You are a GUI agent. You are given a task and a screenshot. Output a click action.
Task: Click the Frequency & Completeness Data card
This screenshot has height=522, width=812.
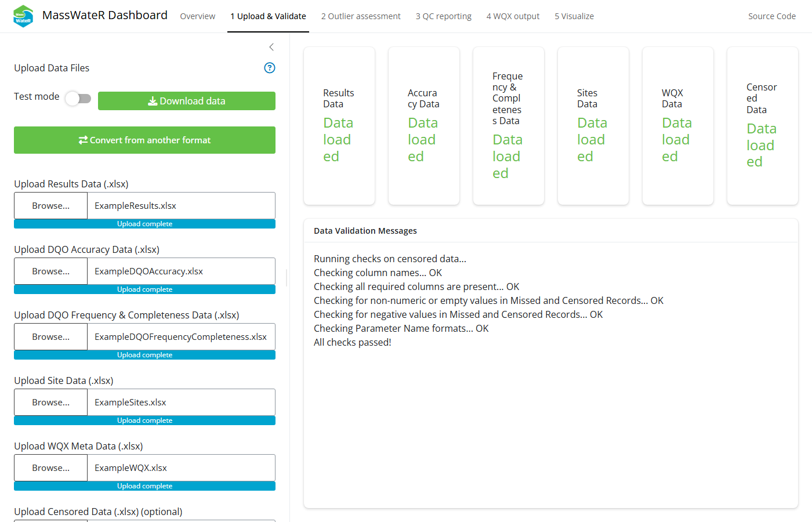pos(509,126)
